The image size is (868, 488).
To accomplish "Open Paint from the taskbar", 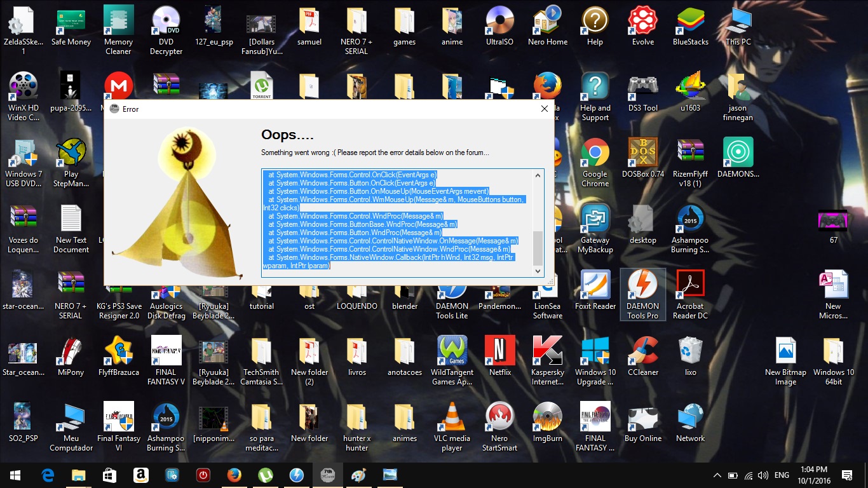I will [359, 475].
